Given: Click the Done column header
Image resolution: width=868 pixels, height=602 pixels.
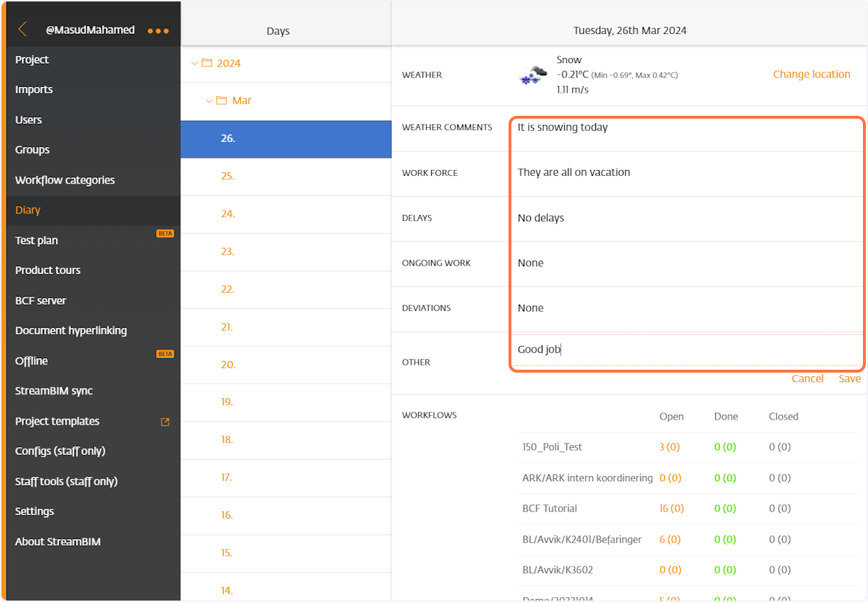Looking at the screenshot, I should (x=726, y=417).
